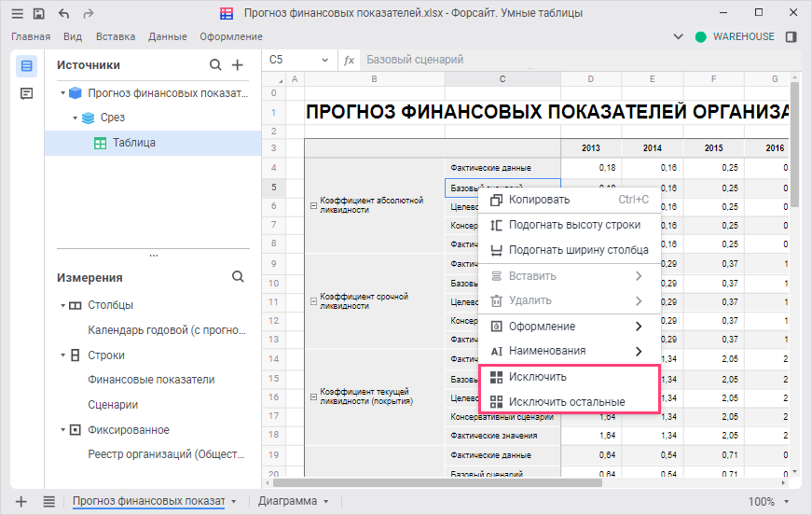
Task: Expand the ribbon with chevron arrow
Action: [x=678, y=36]
